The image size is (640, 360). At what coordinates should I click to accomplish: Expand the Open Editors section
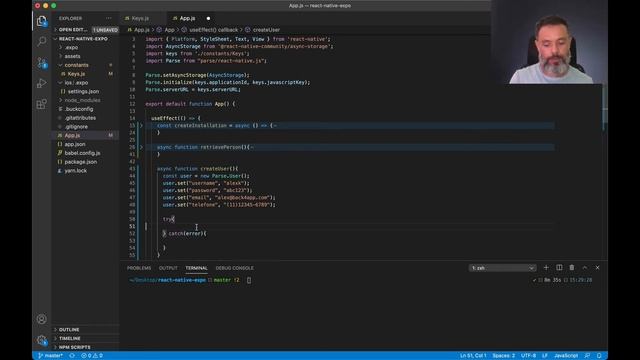click(73, 30)
